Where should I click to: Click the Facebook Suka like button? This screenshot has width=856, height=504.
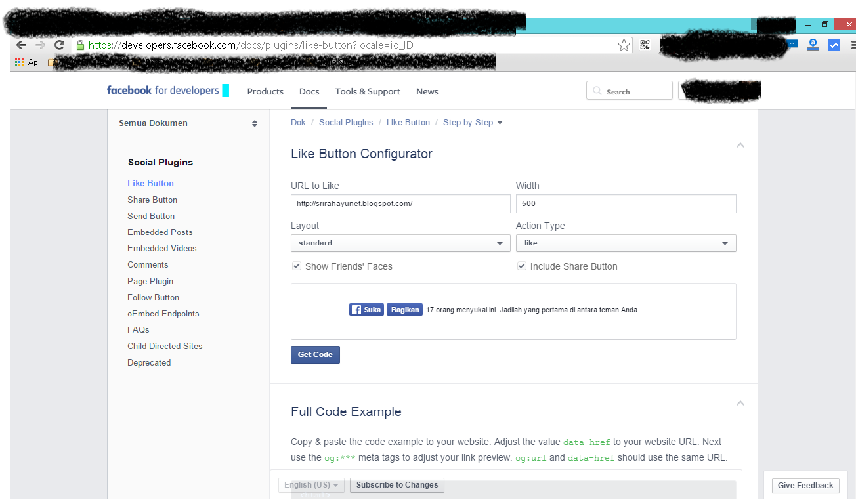[x=366, y=310]
